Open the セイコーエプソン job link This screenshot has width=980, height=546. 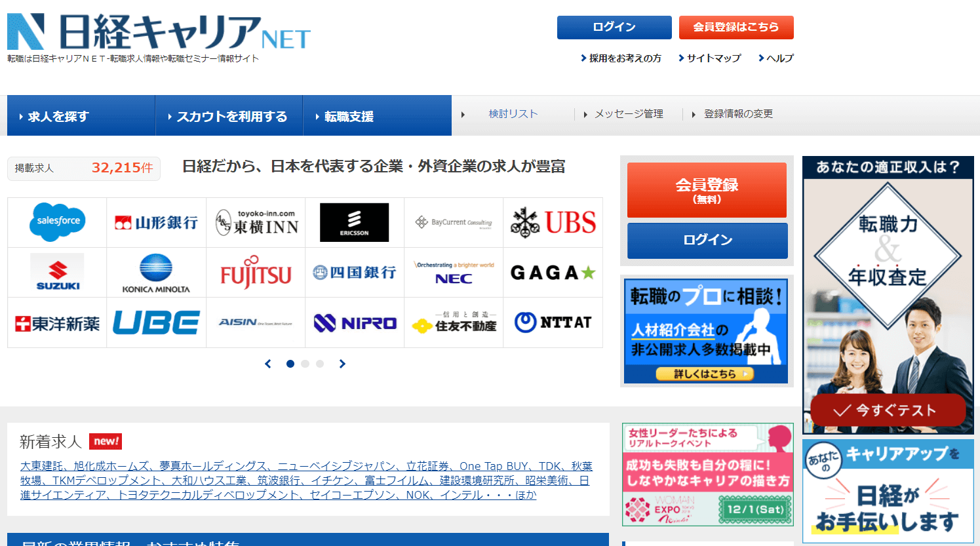[353, 495]
